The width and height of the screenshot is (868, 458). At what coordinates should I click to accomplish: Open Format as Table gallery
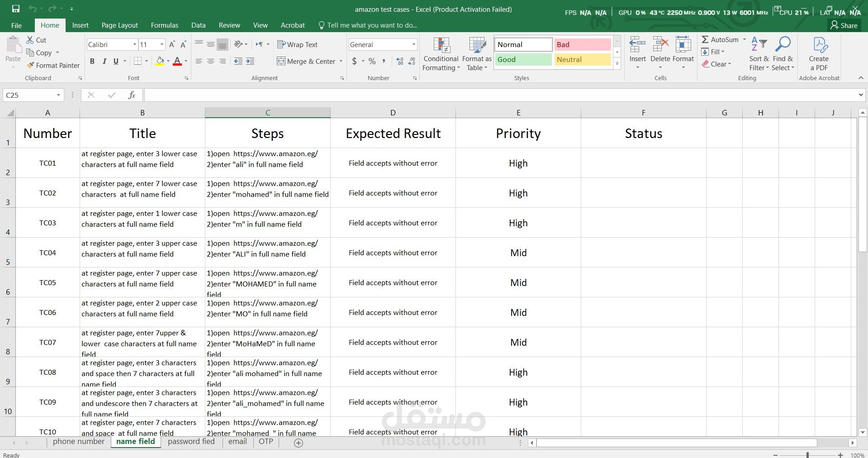pos(477,54)
